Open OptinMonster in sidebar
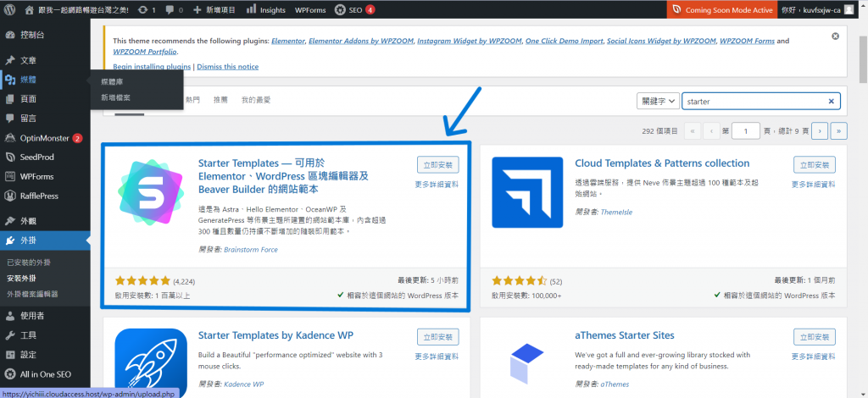 click(45, 138)
